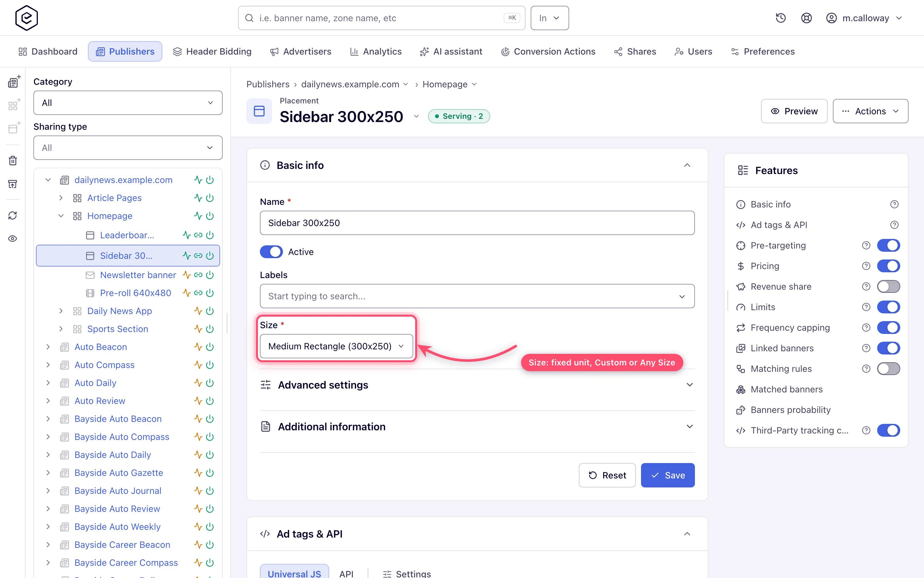
Task: Toggle the Active switch off
Action: click(271, 252)
